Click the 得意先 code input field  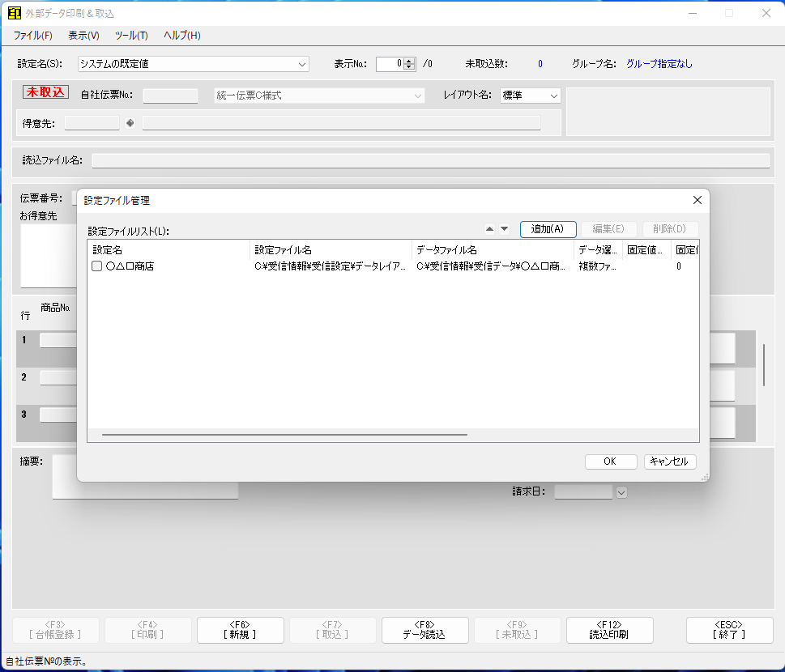92,123
